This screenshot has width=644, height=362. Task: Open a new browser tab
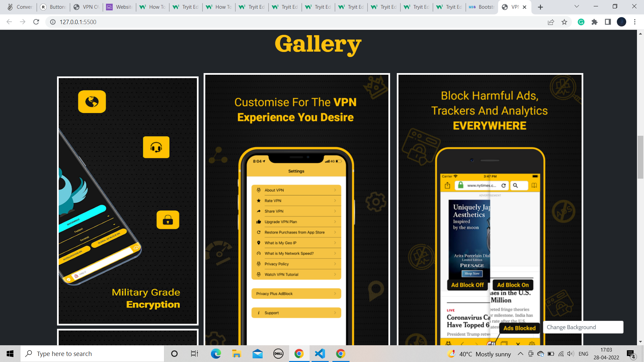[540, 7]
